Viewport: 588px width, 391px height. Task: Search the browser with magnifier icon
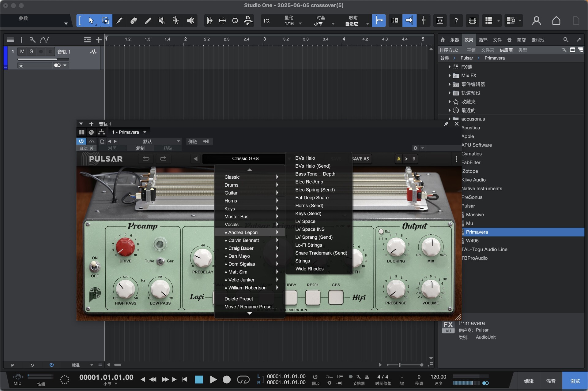[x=566, y=40]
